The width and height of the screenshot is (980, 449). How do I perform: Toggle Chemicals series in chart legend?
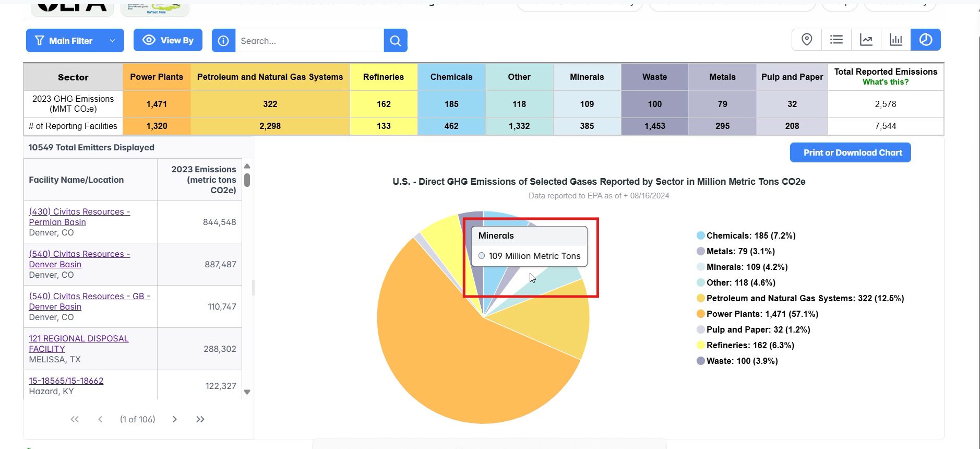[746, 235]
